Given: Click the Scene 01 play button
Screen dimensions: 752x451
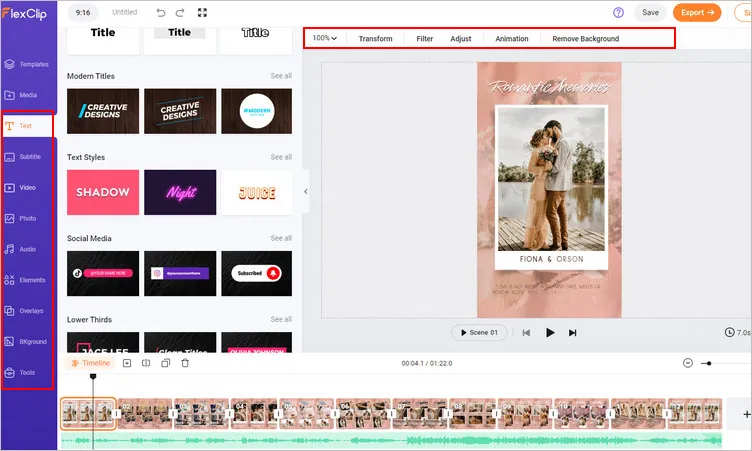Looking at the screenshot, I should (479, 332).
